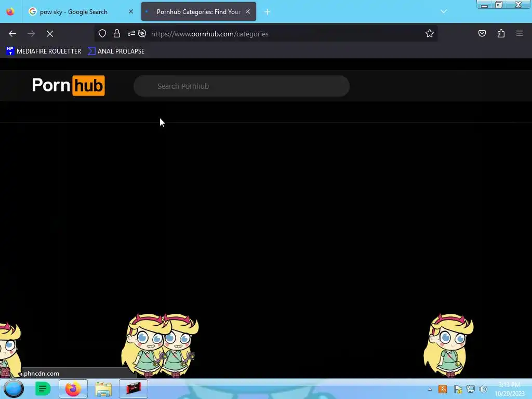This screenshot has width=532, height=399.
Task: Save page to Pocket
Action: coord(482,33)
